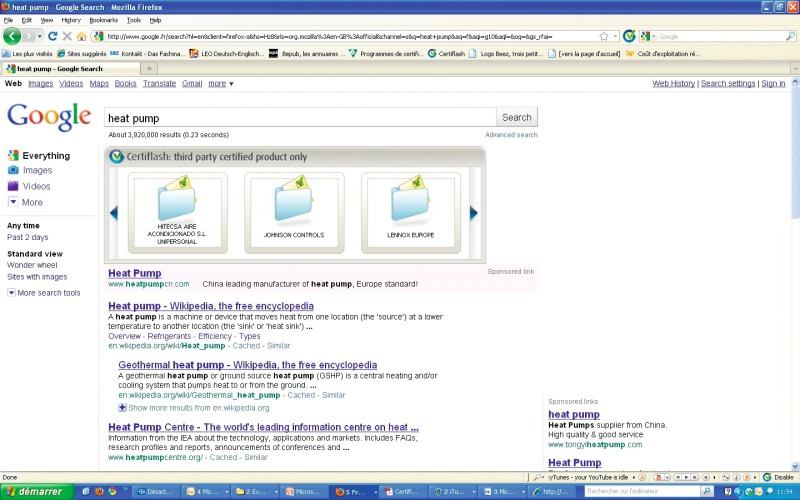Screen dimensions: 800x500
Task: Open the Certiflash bookmark in bookmarks toolbar
Action: (446, 53)
